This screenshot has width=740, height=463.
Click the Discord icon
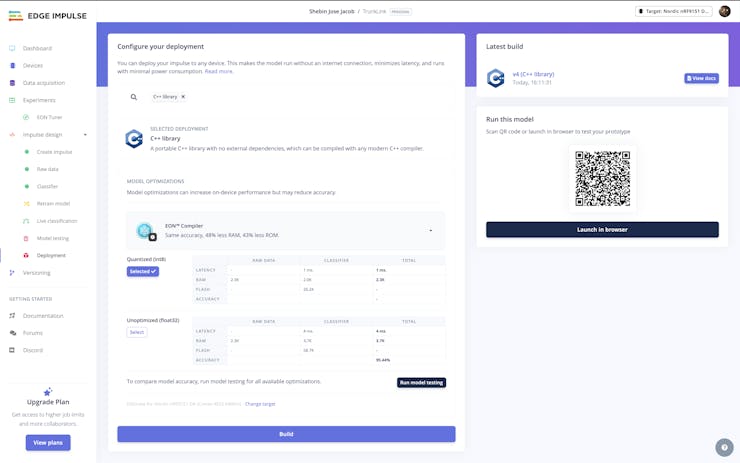[x=12, y=350]
